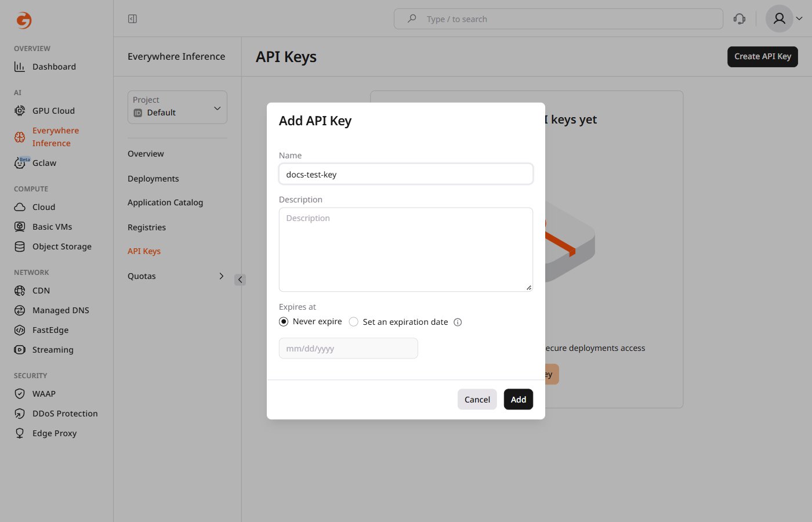Click the search magnifier icon
This screenshot has width=812, height=522.
click(412, 19)
